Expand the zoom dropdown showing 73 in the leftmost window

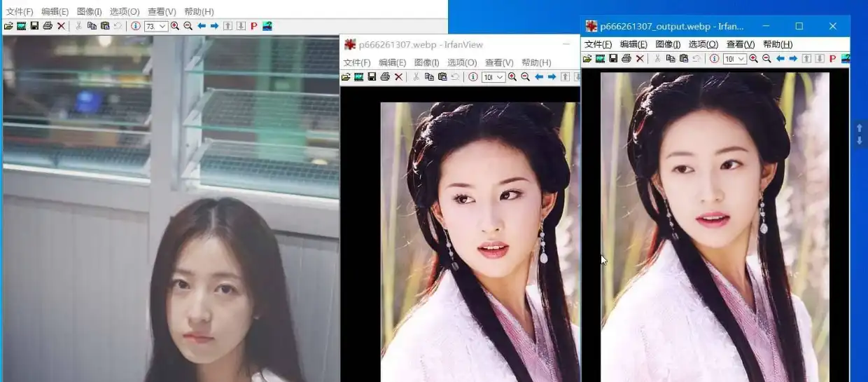(163, 27)
